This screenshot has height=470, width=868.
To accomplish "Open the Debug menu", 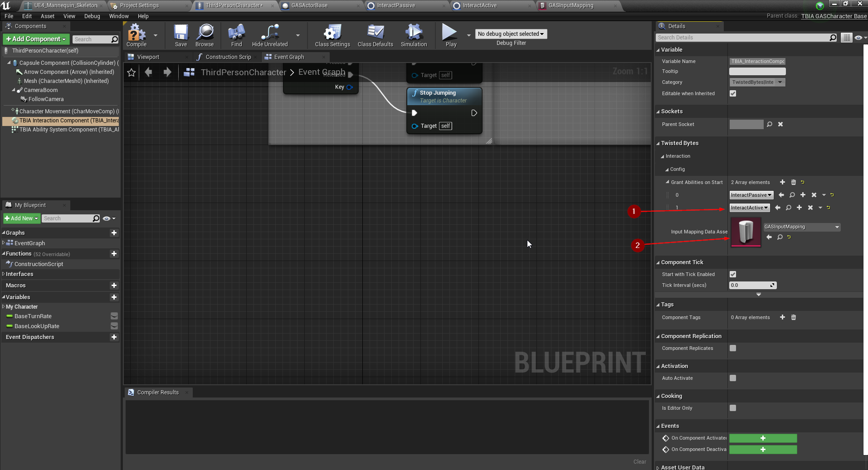I will point(92,16).
